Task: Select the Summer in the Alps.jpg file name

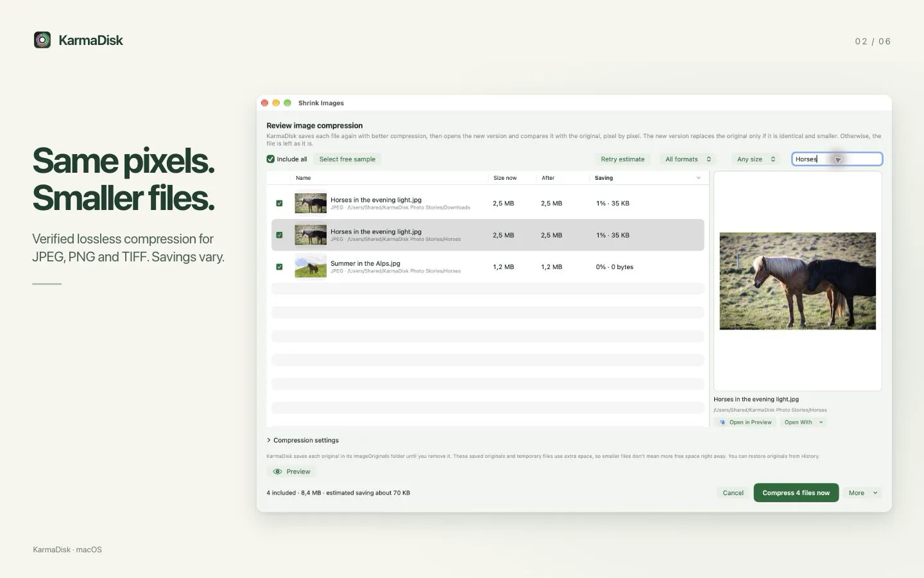Action: (x=365, y=263)
